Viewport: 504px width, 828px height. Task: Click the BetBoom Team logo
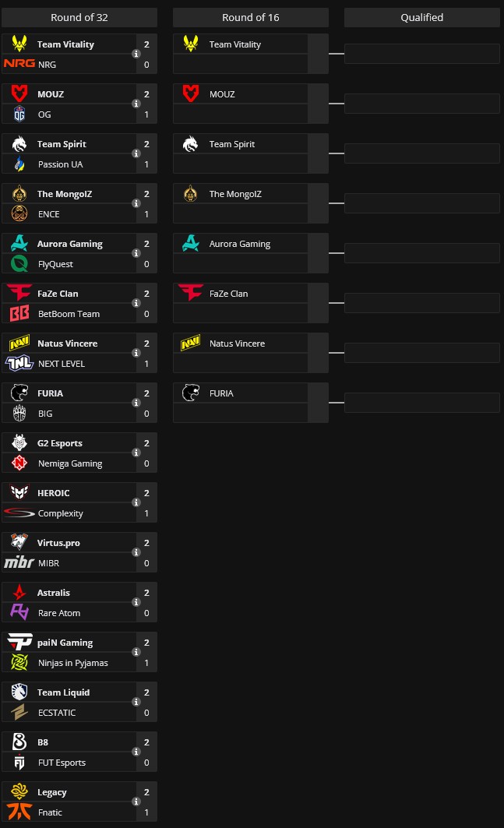(19, 314)
